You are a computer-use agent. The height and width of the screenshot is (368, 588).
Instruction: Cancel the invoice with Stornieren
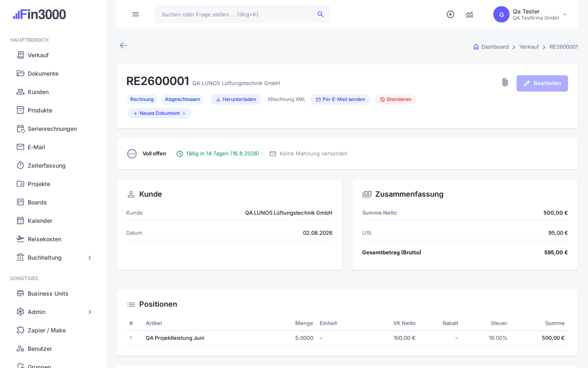click(x=396, y=99)
